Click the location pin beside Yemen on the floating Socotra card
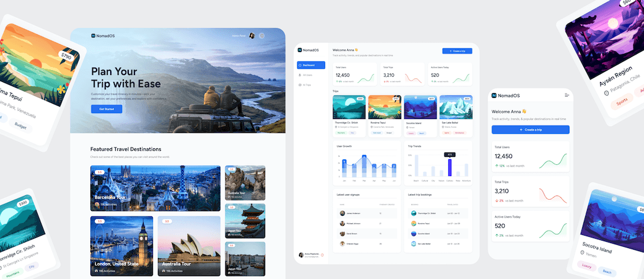The width and height of the screenshot is (644, 279). (x=583, y=252)
